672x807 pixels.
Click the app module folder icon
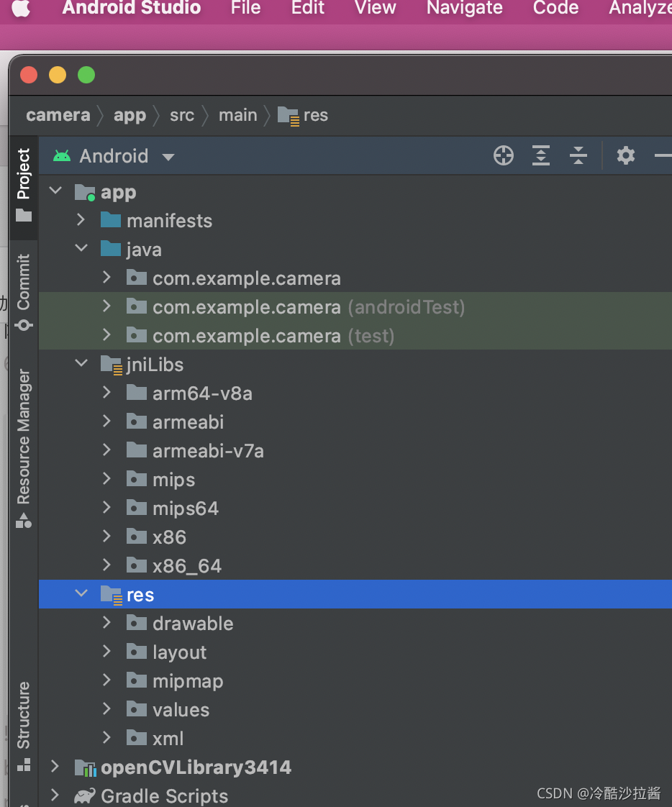[85, 193]
